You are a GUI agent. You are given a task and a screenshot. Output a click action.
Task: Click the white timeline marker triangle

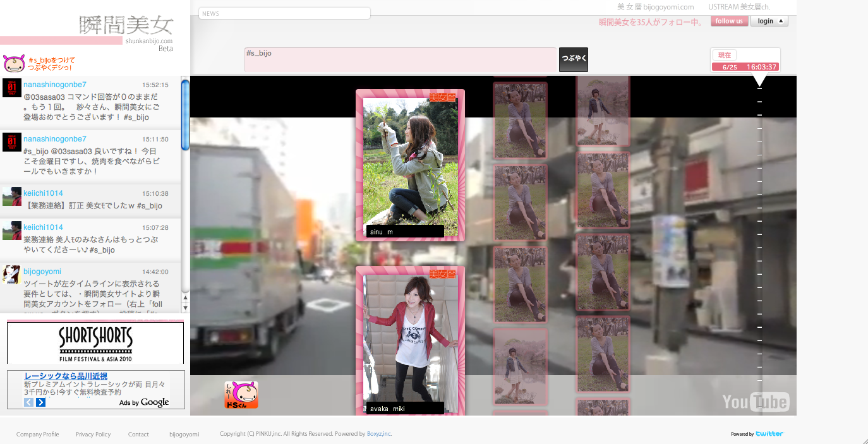pos(760,81)
